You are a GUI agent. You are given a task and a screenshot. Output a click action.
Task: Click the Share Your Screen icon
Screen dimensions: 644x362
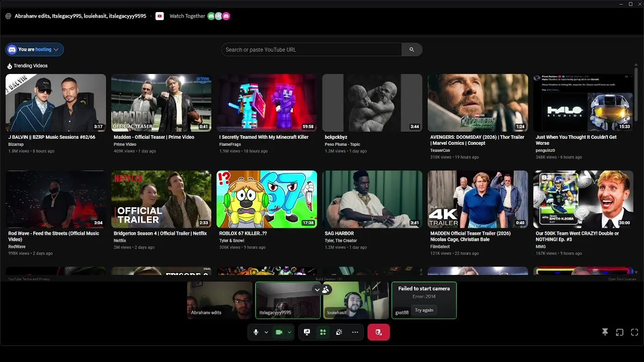click(x=307, y=332)
